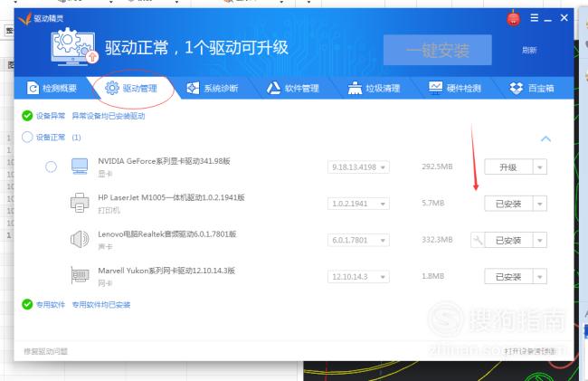Switch to the 软件管理 tab

(293, 88)
